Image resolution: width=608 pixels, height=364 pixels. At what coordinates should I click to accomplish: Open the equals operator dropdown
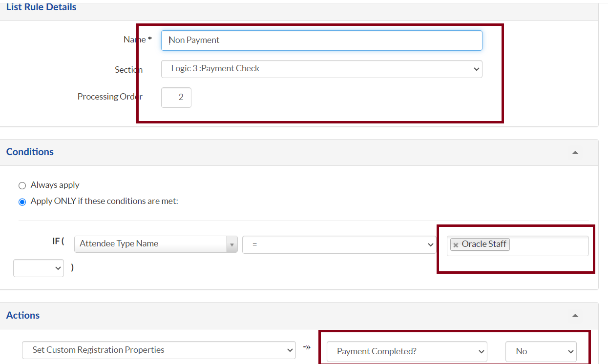(x=338, y=244)
